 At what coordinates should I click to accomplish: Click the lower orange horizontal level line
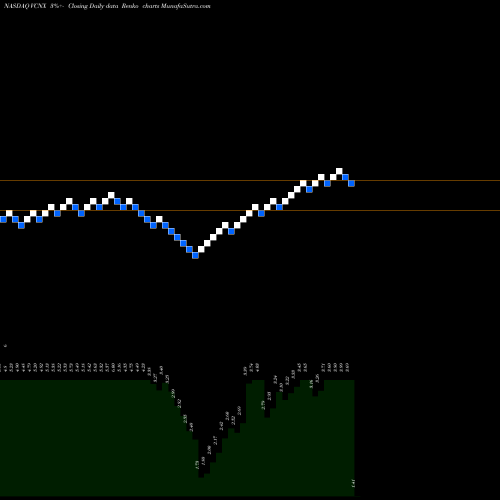(250, 210)
